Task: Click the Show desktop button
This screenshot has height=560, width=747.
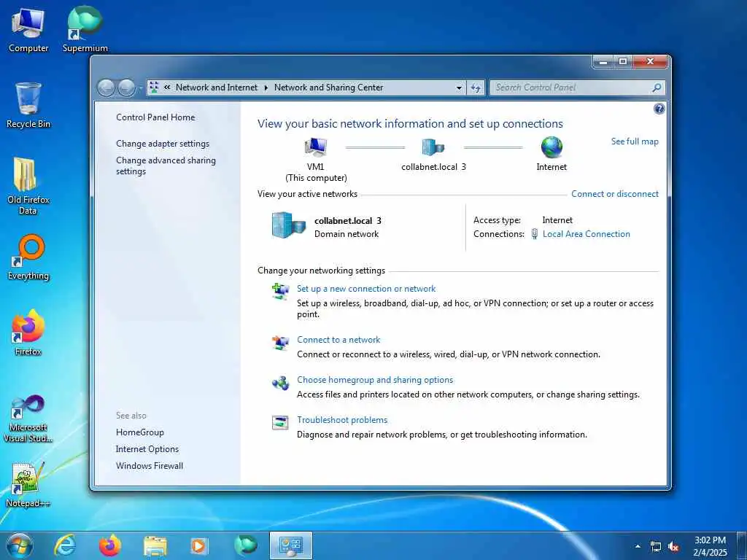Action: (x=741, y=545)
